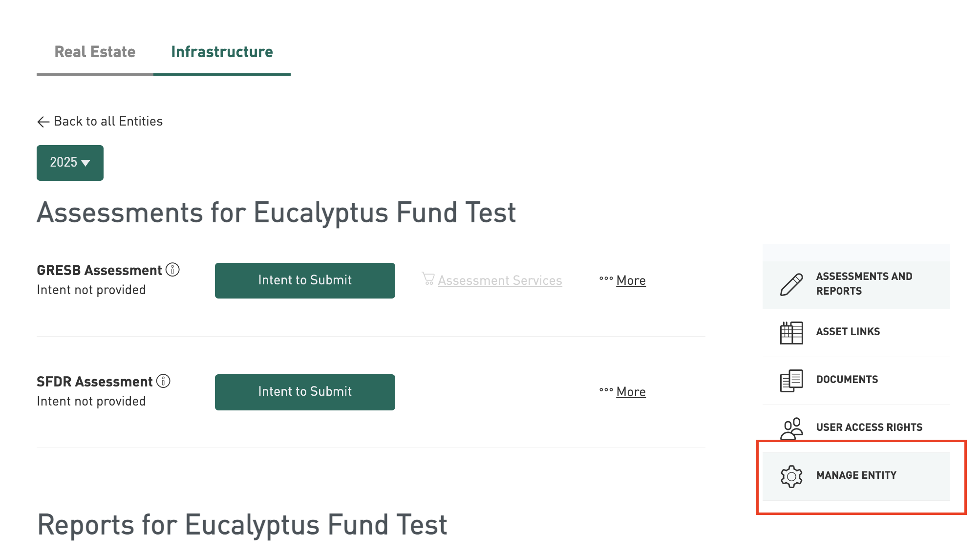980x556 pixels.
Task: Go to Back to all Entities
Action: pos(108,121)
